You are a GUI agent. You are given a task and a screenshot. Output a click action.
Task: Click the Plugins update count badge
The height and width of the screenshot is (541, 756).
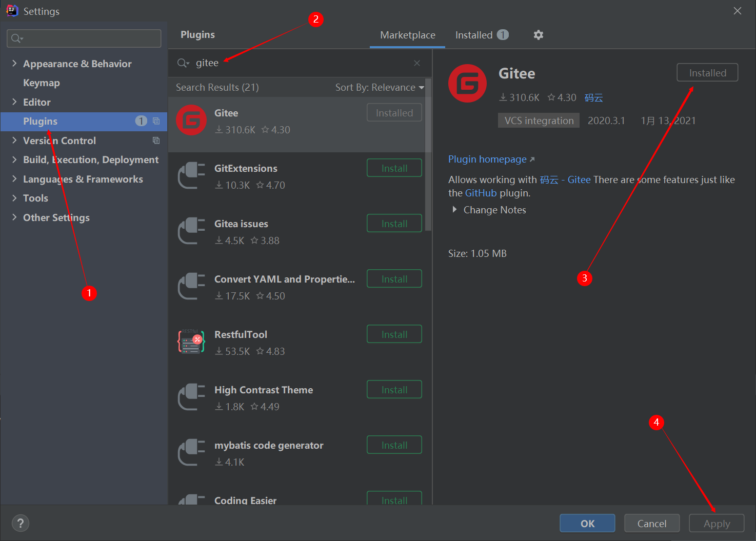pos(141,121)
